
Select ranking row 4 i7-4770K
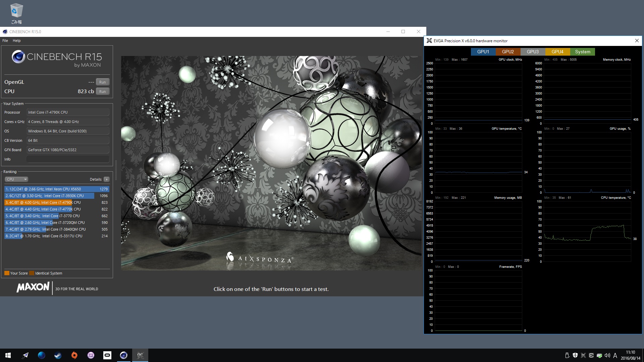(x=57, y=209)
